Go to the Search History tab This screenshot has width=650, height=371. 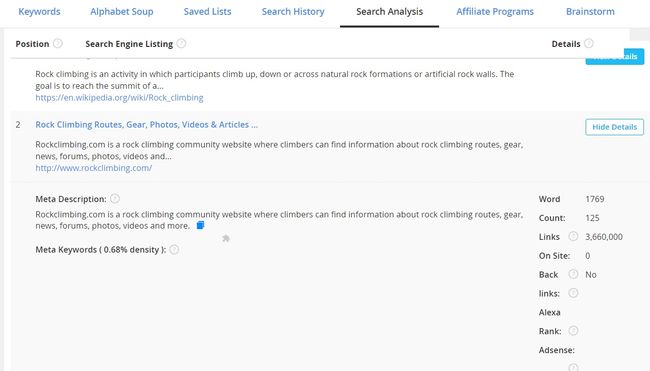[x=293, y=12]
